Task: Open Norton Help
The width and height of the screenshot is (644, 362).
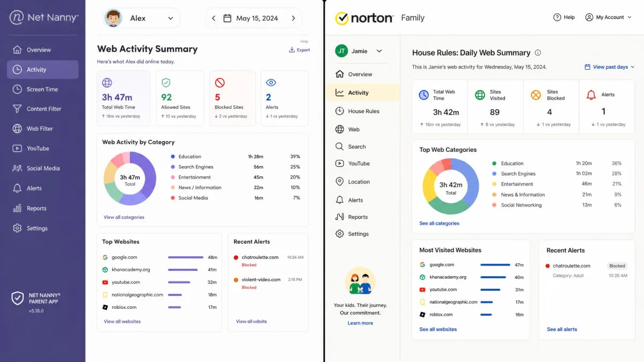Action: 564,17
